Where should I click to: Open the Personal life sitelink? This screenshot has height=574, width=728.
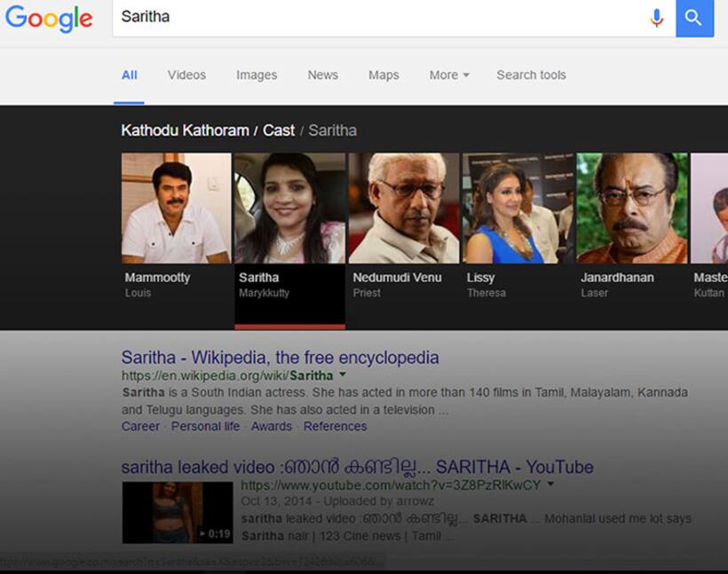tap(206, 427)
